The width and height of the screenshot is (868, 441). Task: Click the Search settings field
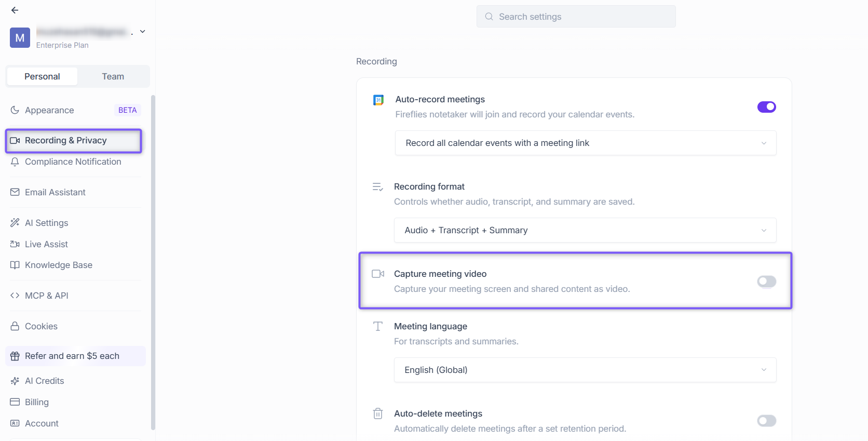coord(576,17)
